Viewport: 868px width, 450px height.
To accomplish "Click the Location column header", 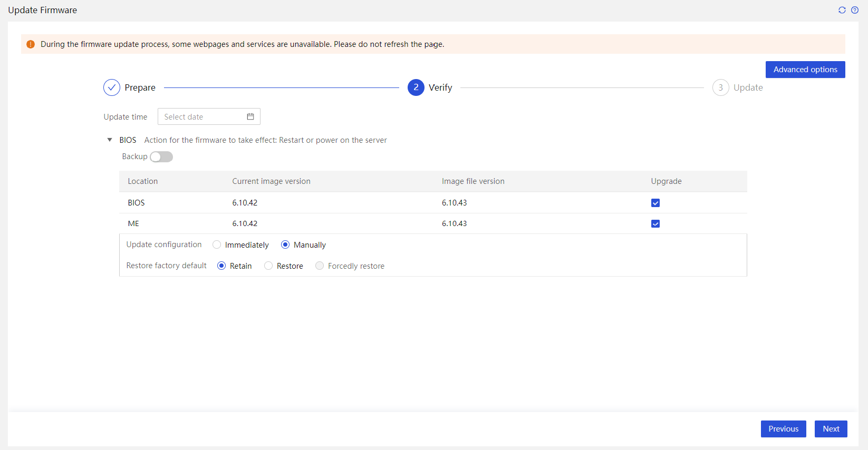I will (x=143, y=181).
